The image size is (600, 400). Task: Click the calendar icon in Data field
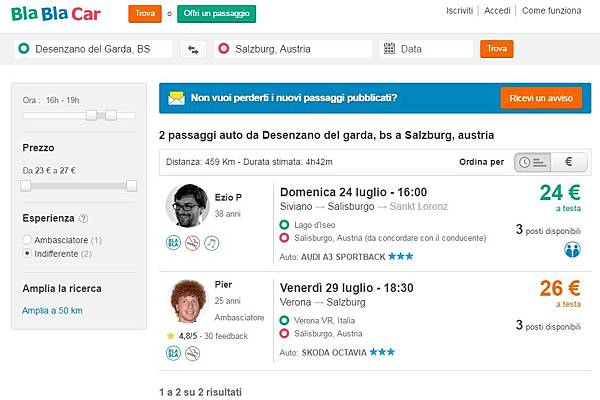tap(389, 49)
